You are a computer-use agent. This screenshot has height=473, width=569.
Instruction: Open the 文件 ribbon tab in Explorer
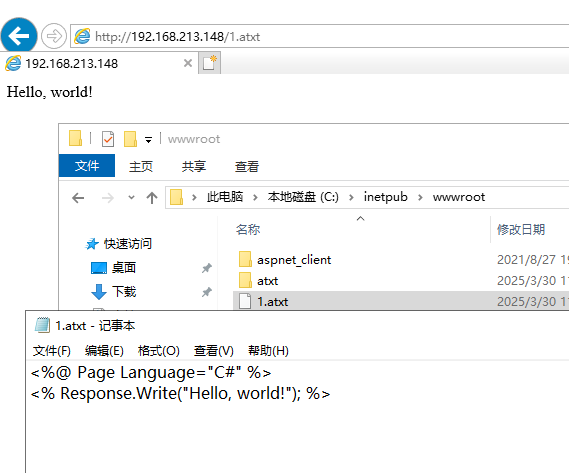click(x=87, y=166)
